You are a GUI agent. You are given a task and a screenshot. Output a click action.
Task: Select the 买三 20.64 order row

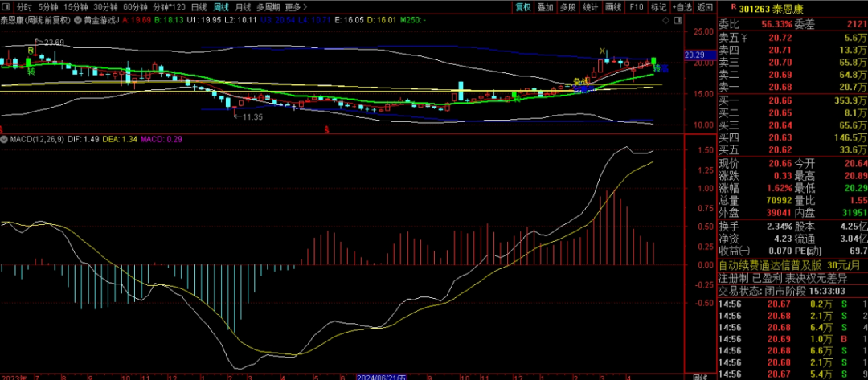tap(792, 125)
